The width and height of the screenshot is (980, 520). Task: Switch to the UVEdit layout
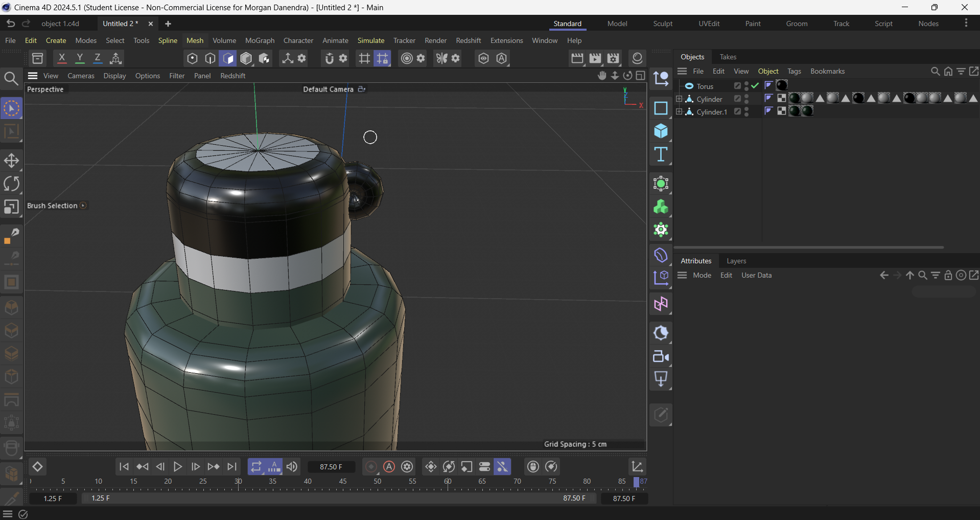pyautogui.click(x=709, y=24)
